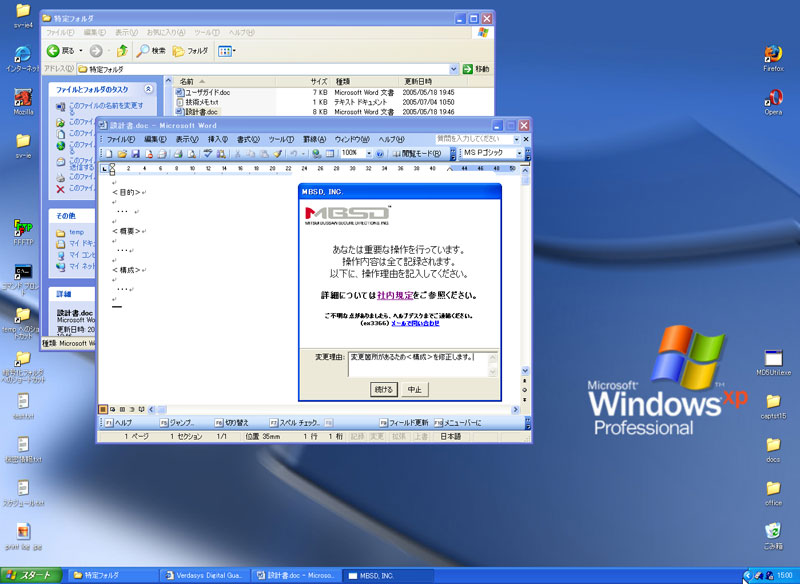Open the 編集(E) menu in Word
This screenshot has width=800, height=584.
[155, 139]
